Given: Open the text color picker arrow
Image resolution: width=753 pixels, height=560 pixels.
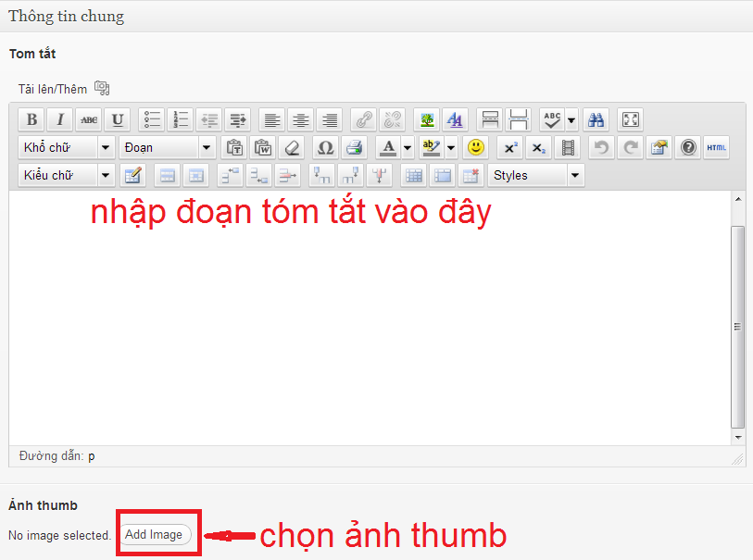Looking at the screenshot, I should 407,147.
